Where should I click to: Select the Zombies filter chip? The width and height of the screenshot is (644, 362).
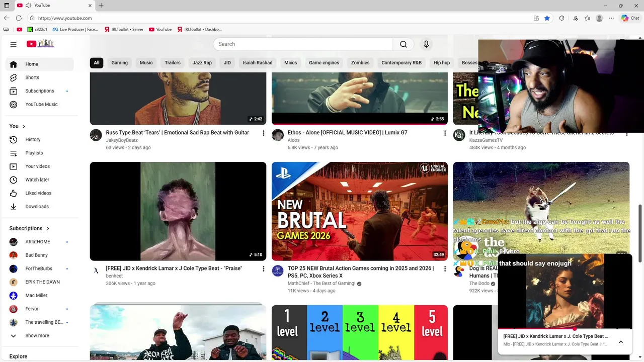360,63
